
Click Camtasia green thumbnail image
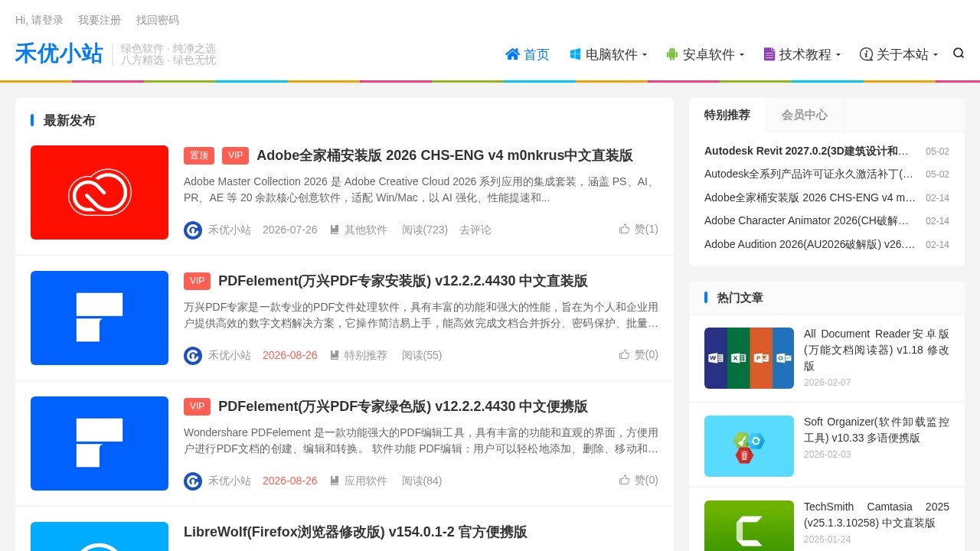[x=749, y=526]
